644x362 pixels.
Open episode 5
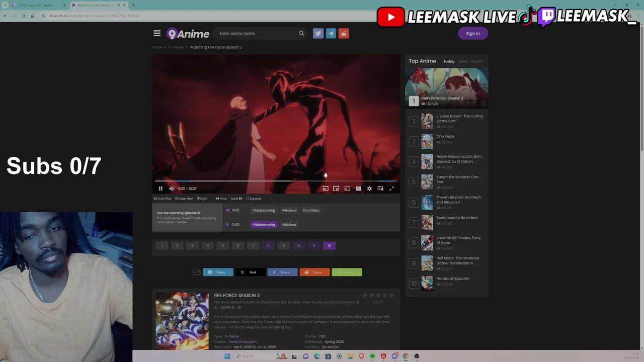point(222,246)
